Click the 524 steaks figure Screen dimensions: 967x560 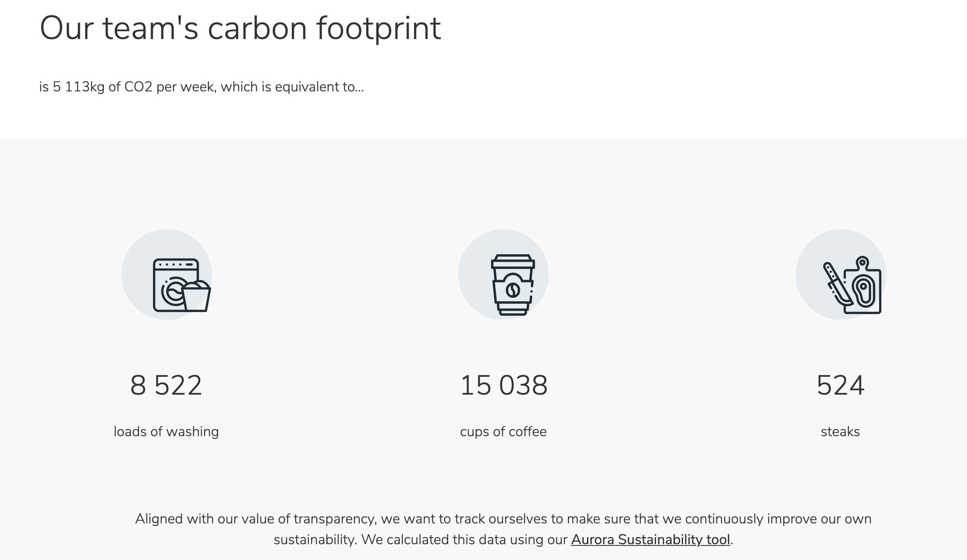(x=841, y=385)
